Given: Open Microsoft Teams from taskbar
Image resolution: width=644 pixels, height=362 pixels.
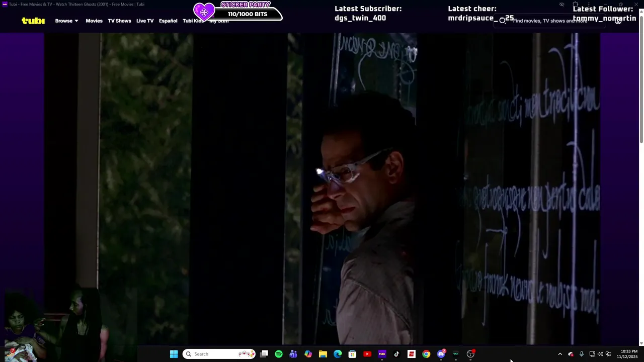Looking at the screenshot, I should pos(293,354).
